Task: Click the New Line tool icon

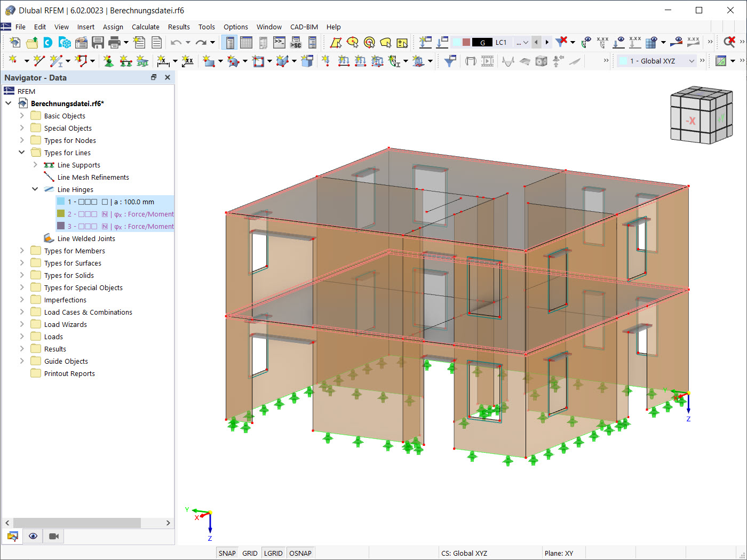Action: 39,61
